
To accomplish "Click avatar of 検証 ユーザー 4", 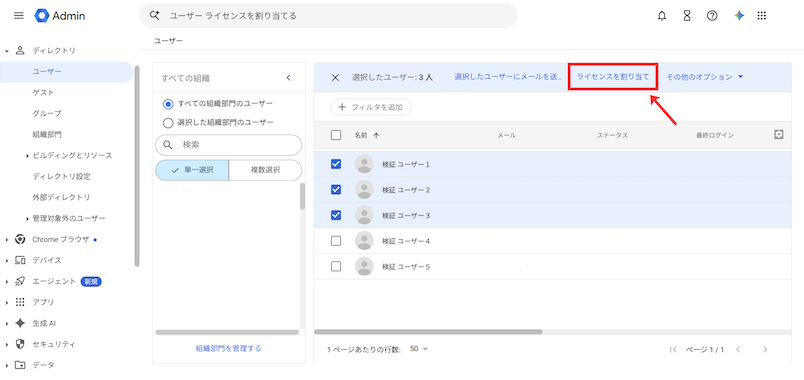I will [x=364, y=241].
